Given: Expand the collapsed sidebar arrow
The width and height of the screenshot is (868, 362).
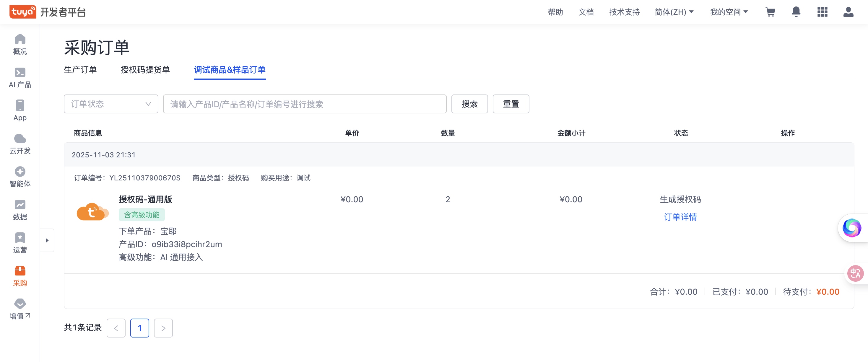Looking at the screenshot, I should click(47, 240).
